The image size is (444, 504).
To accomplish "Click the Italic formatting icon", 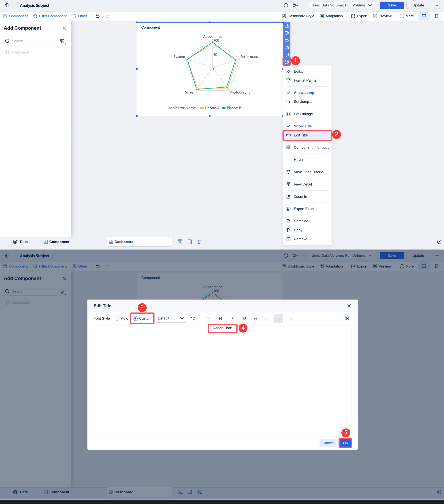I will (232, 318).
